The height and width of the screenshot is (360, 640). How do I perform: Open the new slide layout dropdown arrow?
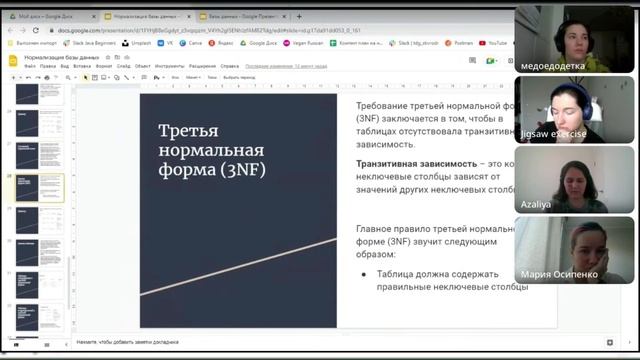point(20,77)
